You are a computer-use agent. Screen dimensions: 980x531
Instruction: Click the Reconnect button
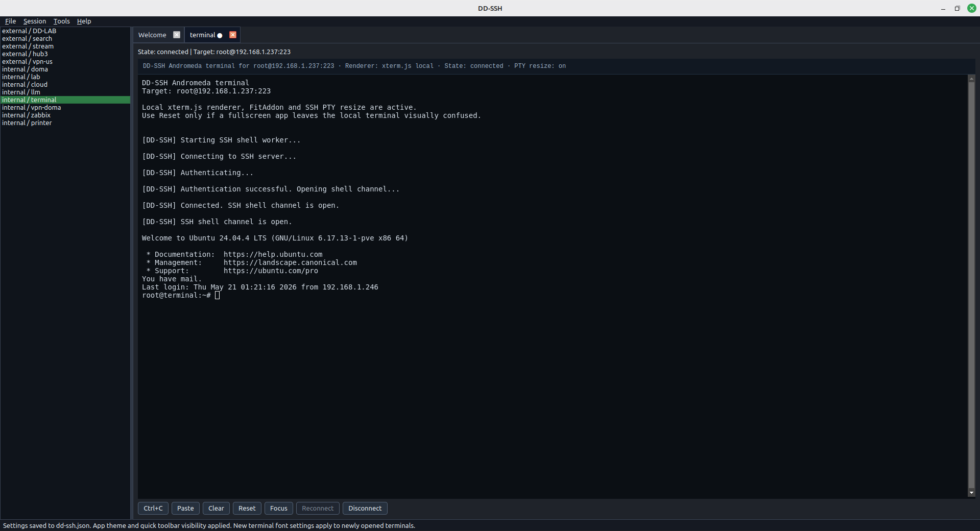[318, 508]
